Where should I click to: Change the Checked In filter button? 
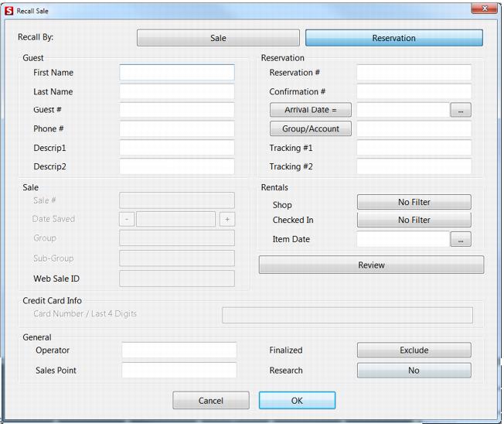point(414,220)
